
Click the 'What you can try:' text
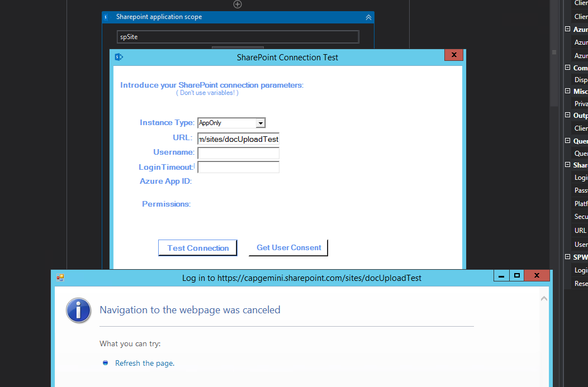click(x=130, y=343)
